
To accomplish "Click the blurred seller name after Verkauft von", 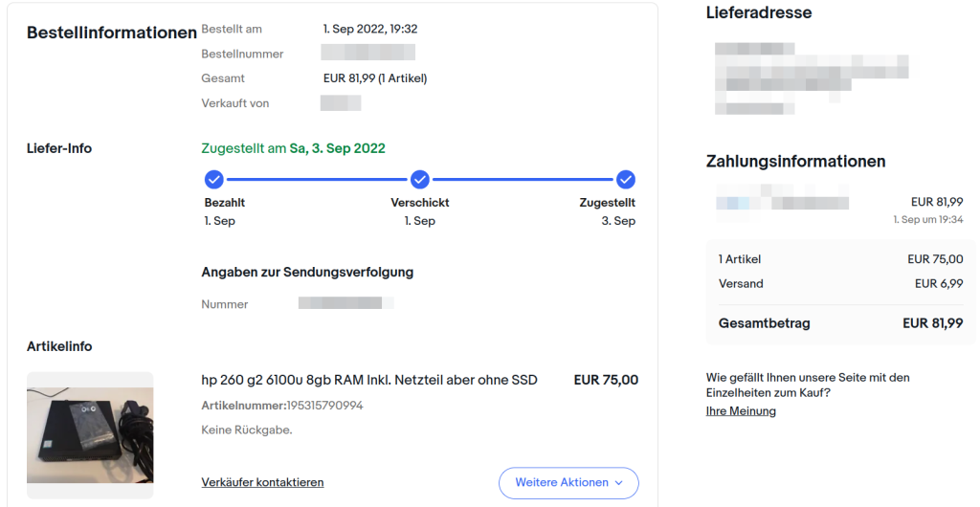I will pos(341,103).
